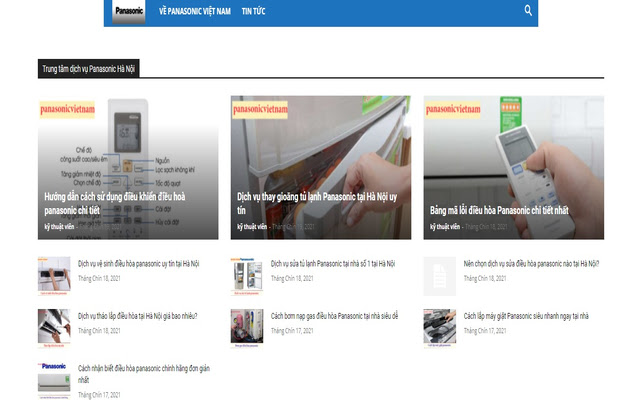Screen dimensions: 640x400
Task: Open Cách lắp máy giặt Panasonic article
Action: click(x=526, y=316)
